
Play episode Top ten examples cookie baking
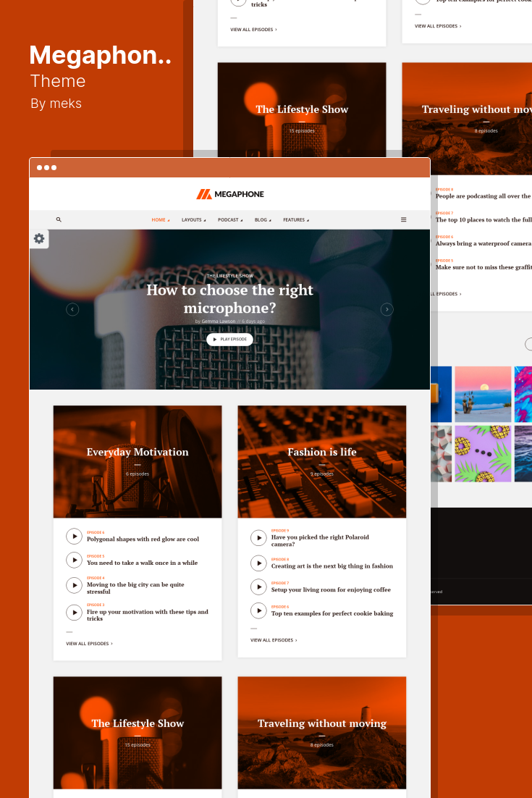(x=259, y=610)
